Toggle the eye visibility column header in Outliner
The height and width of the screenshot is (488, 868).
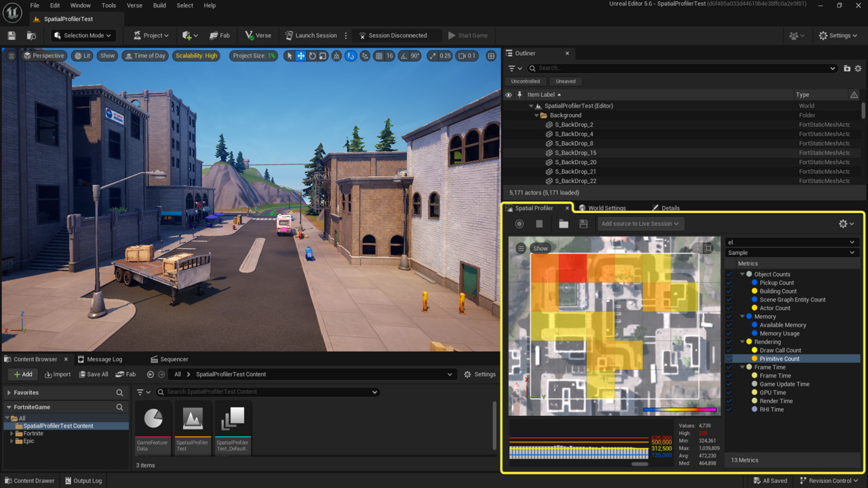point(509,95)
